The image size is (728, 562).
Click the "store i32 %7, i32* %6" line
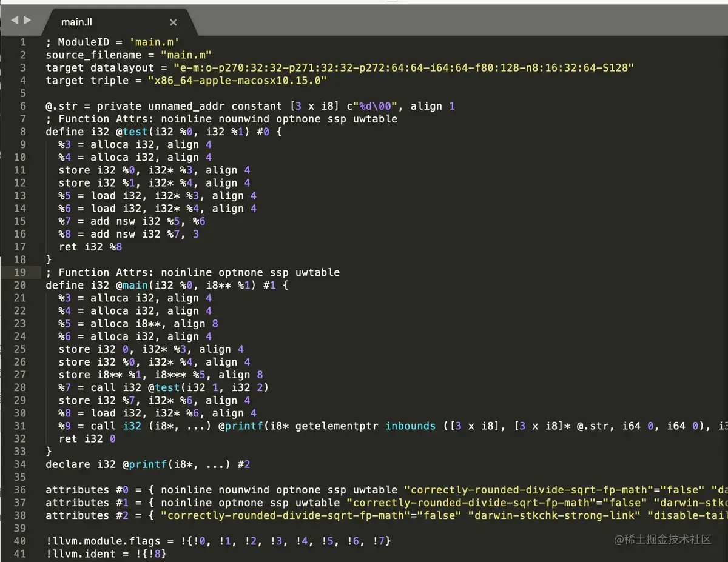tap(154, 400)
